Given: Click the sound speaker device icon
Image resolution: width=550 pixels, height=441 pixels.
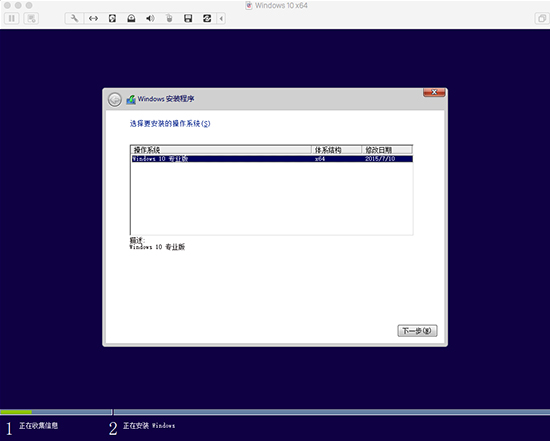Looking at the screenshot, I should click(x=150, y=18).
